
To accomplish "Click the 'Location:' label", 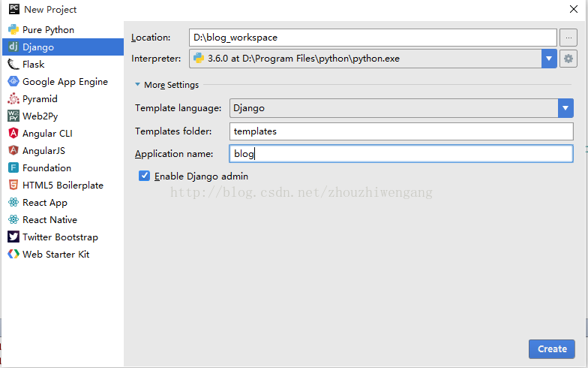I will point(151,38).
